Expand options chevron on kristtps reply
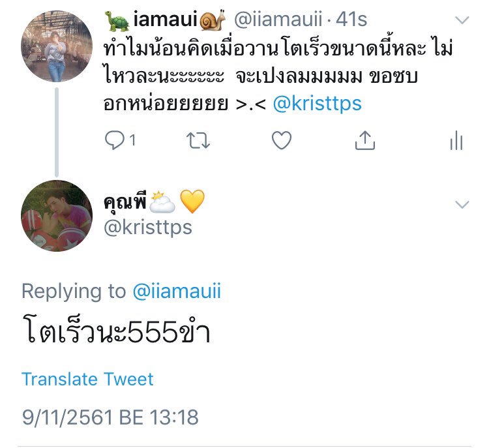 (462, 204)
